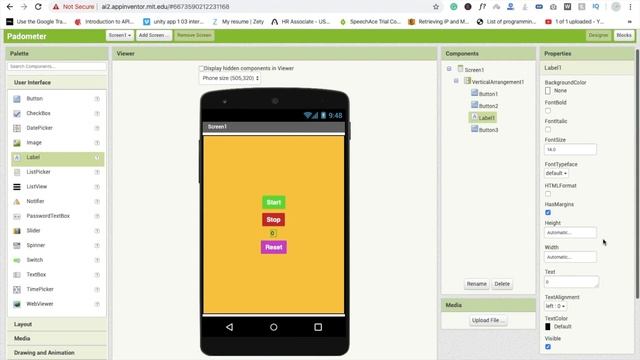Click the Remove Screen button
Image resolution: width=640 pixels, height=360 pixels.
(194, 36)
